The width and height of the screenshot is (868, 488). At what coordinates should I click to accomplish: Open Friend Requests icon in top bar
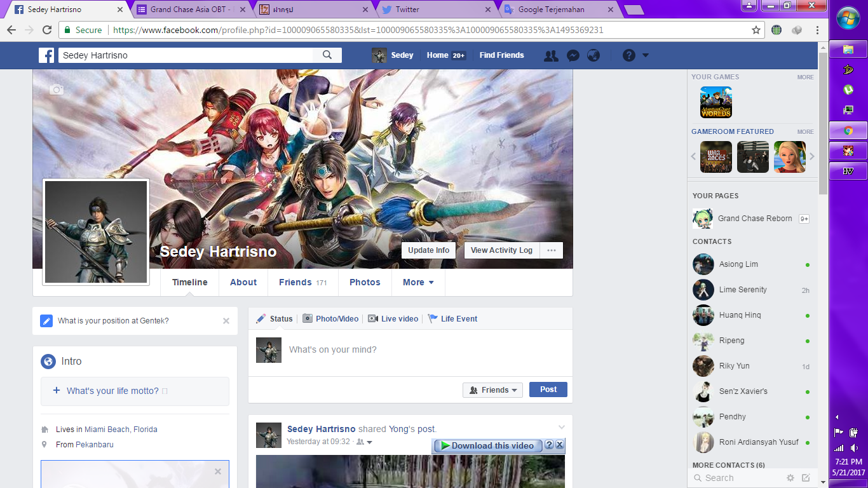pyautogui.click(x=551, y=55)
